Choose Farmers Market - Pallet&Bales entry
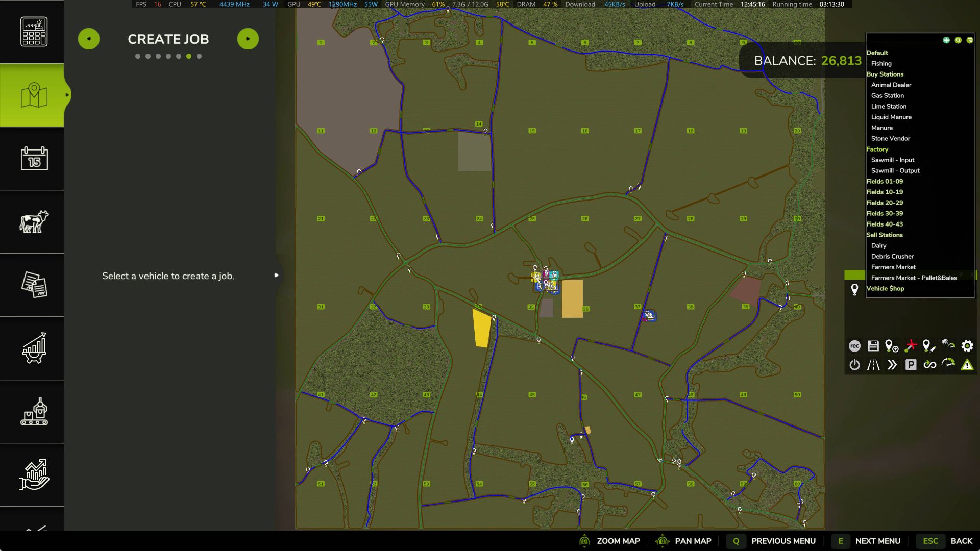980x551 pixels. [914, 278]
